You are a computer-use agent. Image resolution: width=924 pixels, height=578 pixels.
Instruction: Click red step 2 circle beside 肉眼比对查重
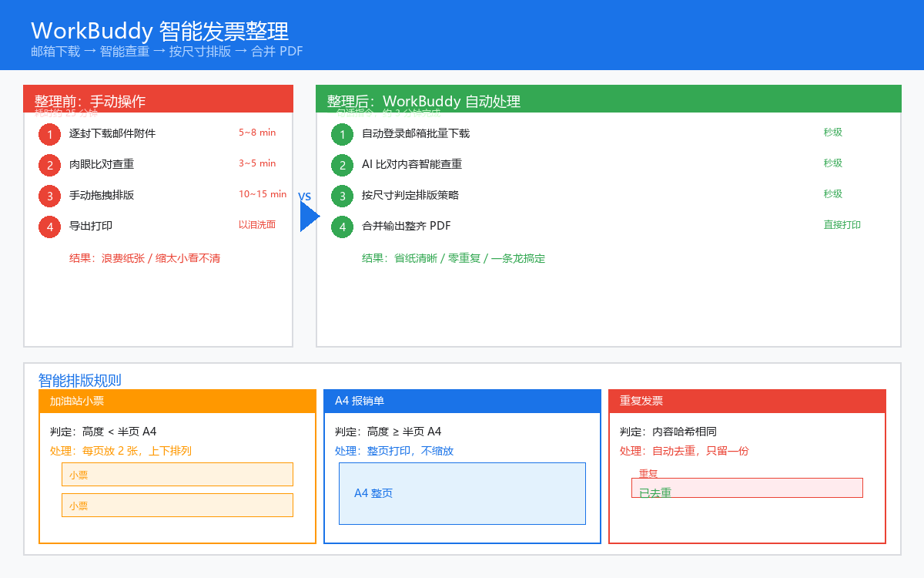tap(49, 165)
